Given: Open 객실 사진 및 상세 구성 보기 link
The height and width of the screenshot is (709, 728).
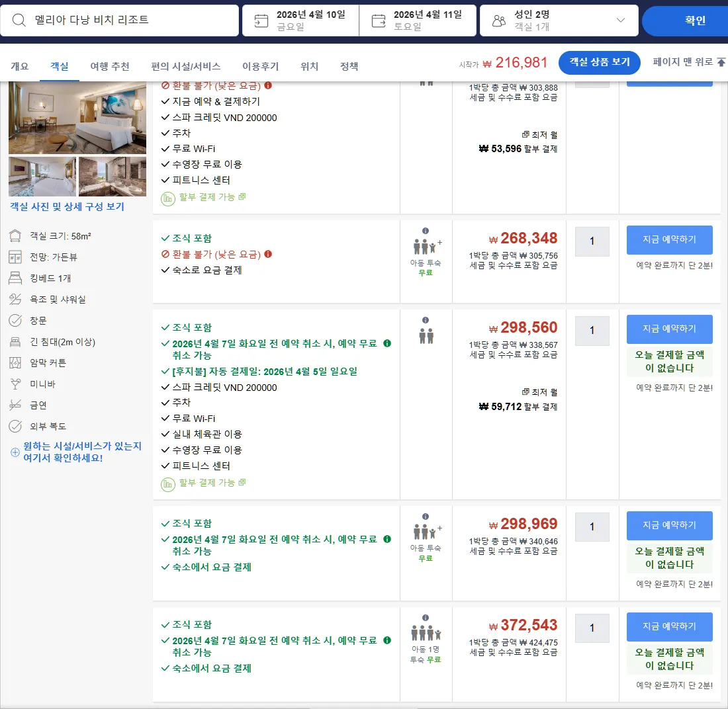Looking at the screenshot, I should [68, 206].
